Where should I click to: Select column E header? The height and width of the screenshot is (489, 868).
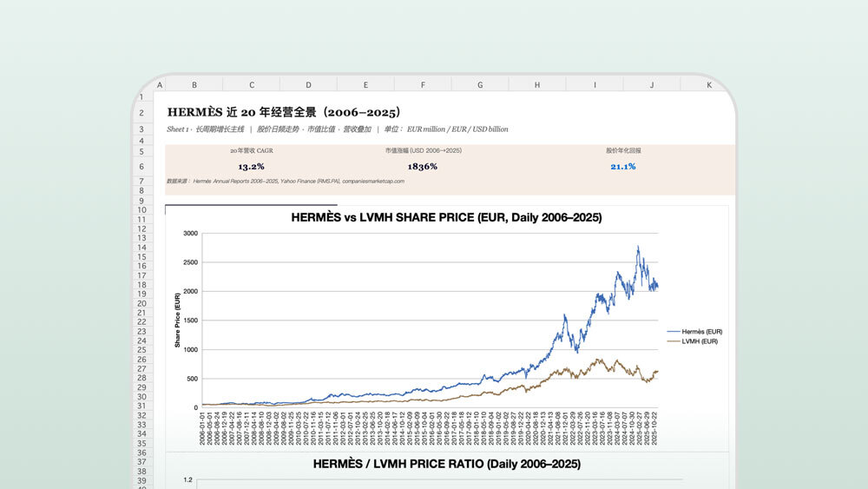tap(365, 85)
